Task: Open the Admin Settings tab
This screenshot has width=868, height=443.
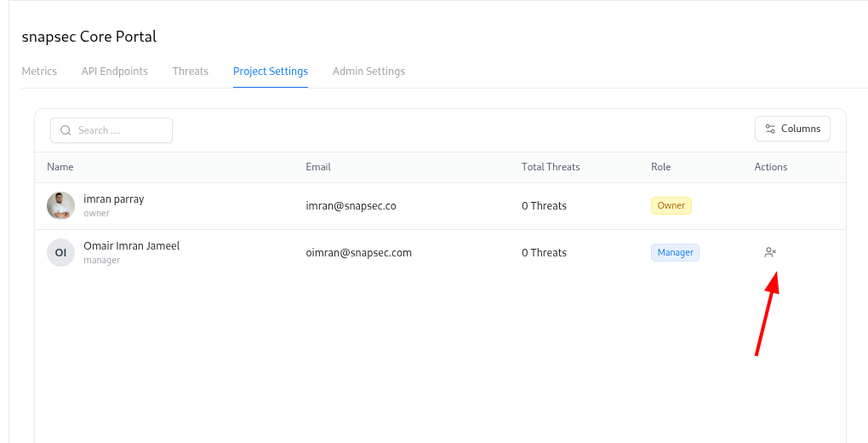Action: tap(368, 71)
